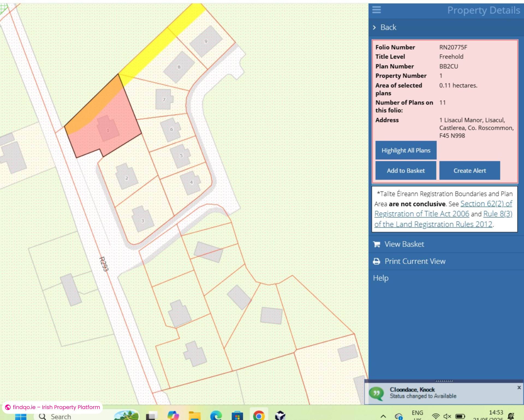This screenshot has width=524, height=420.
Task: Click the R293 road label on map
Action: tap(104, 264)
